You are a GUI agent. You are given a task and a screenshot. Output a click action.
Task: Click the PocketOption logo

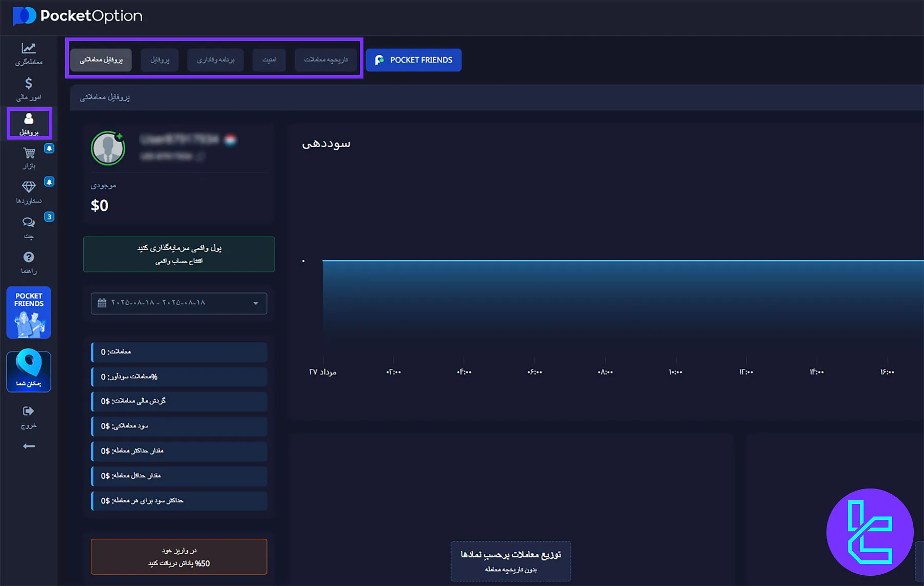(x=77, y=16)
